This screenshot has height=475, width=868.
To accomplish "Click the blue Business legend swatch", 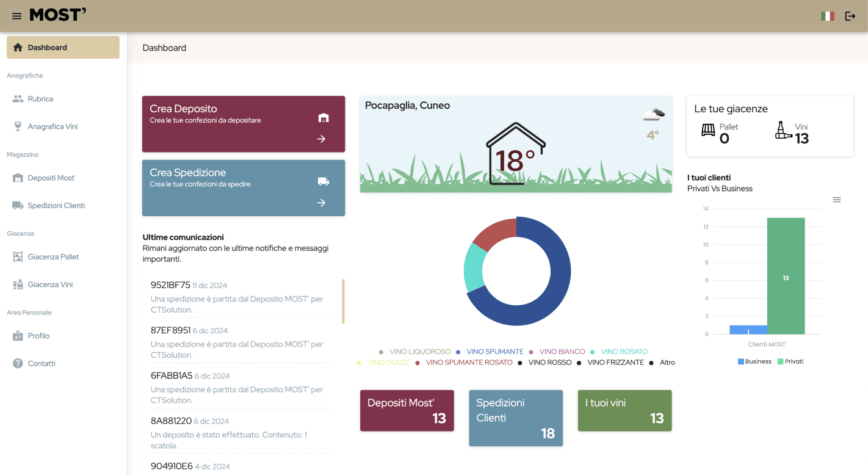I will coord(741,361).
